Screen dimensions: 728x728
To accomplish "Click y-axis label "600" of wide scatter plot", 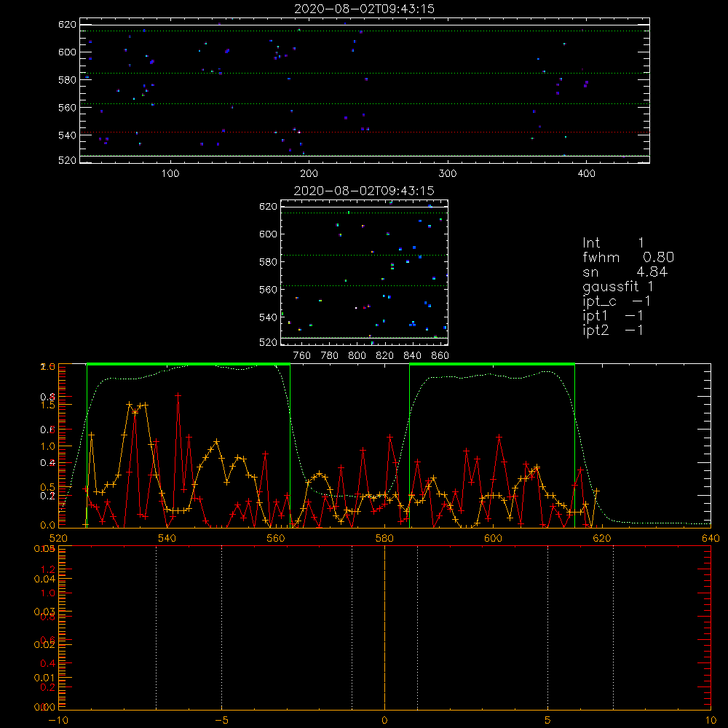I will pos(67,52).
